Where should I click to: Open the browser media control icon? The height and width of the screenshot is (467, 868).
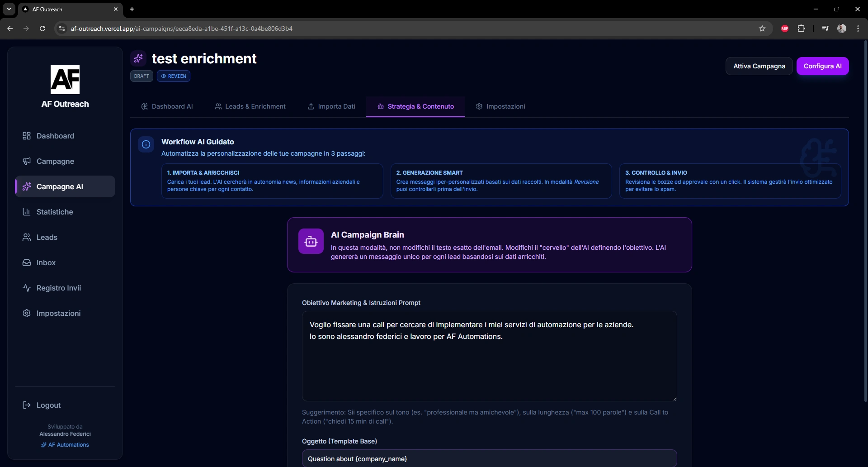(826, 29)
